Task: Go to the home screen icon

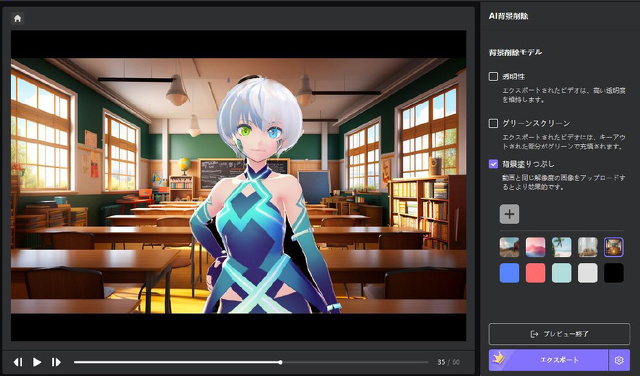Action: tap(18, 18)
